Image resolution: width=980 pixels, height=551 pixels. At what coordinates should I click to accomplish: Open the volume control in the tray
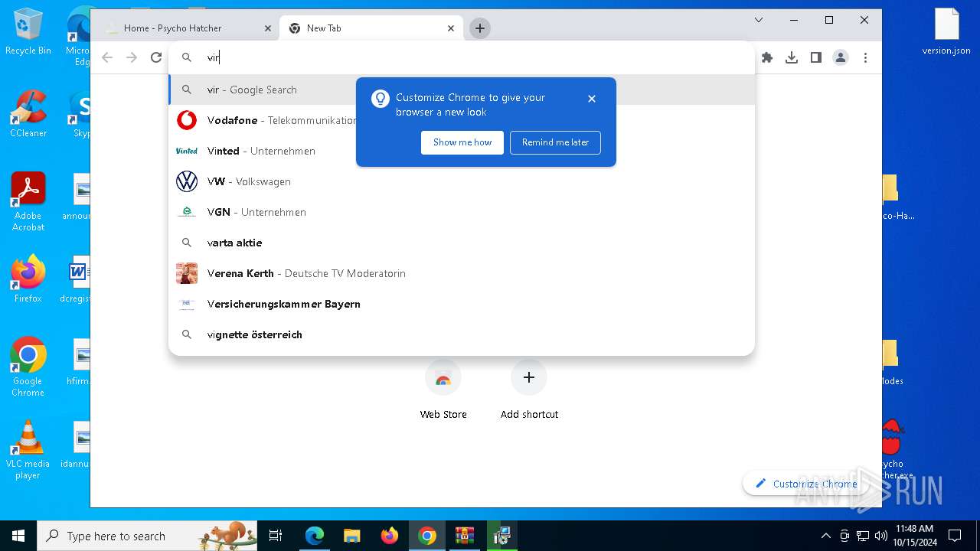880,536
